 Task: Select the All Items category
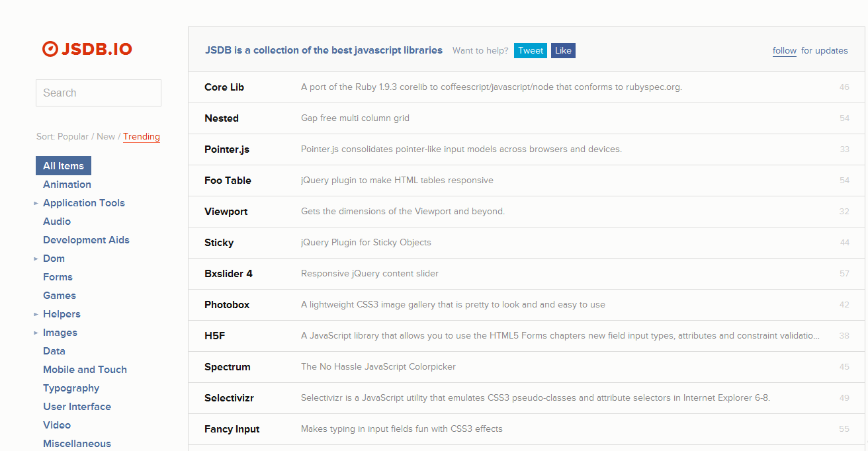(x=64, y=166)
